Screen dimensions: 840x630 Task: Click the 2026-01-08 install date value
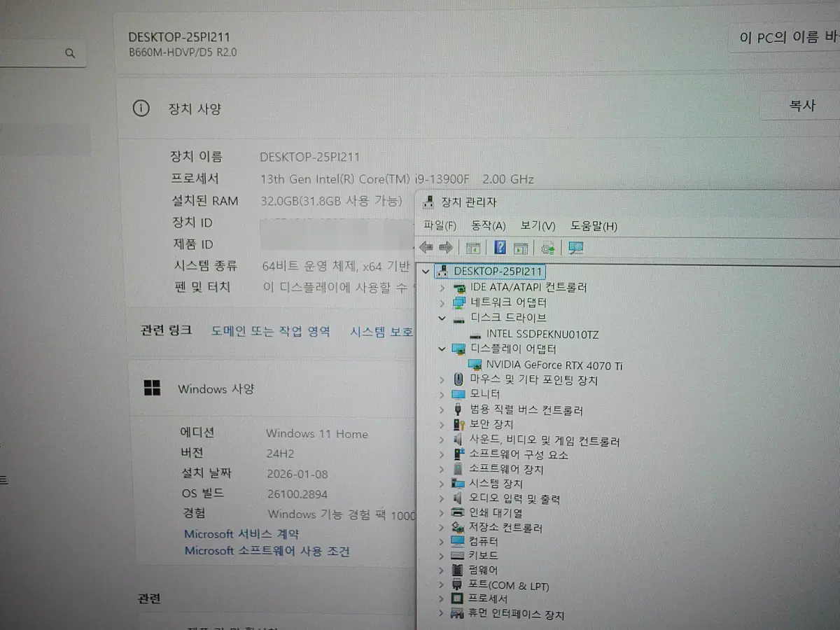click(x=297, y=473)
